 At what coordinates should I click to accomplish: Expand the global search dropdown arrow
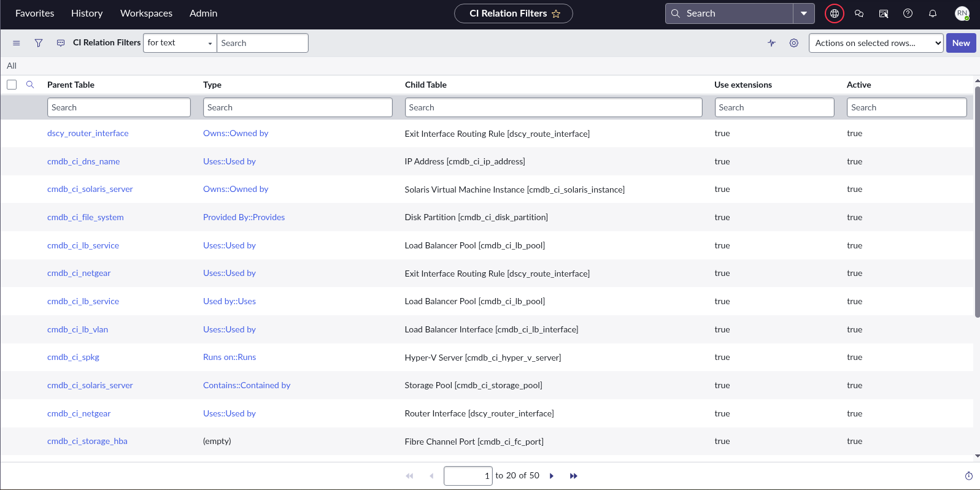[x=803, y=13]
